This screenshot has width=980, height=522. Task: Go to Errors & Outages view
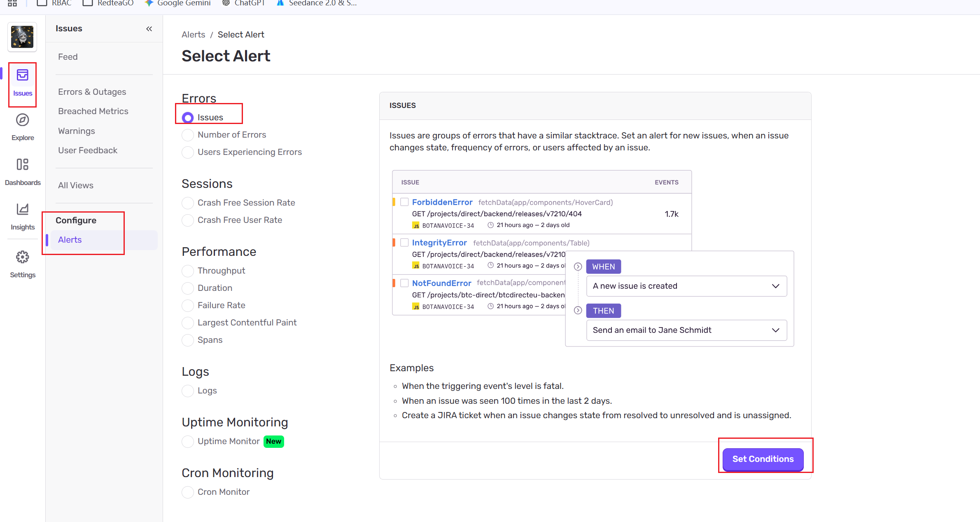tap(92, 92)
